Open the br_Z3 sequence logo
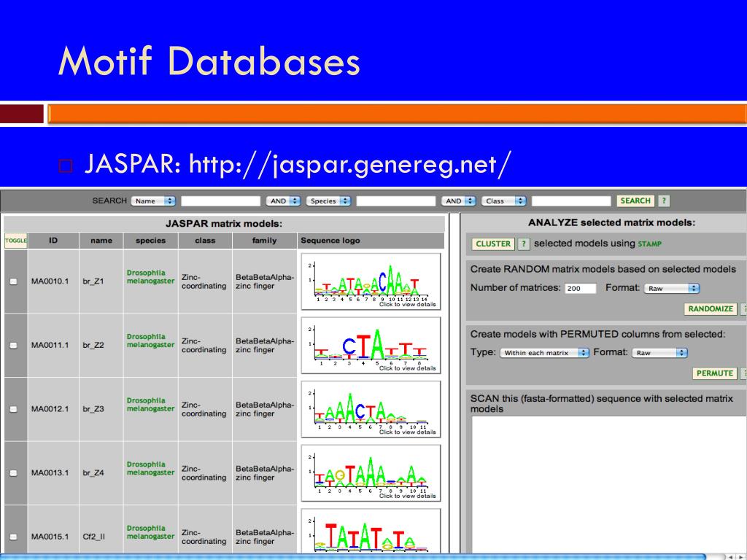This screenshot has width=747, height=560. click(x=371, y=409)
